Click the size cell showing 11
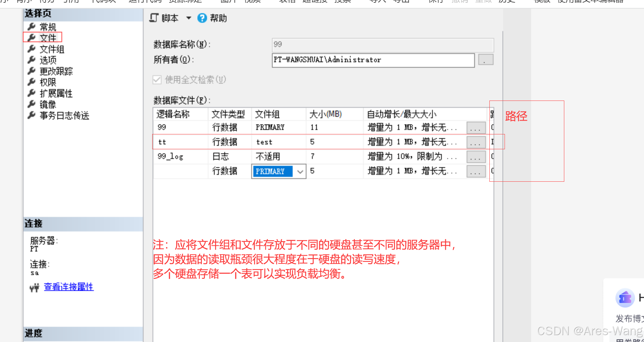 click(x=335, y=127)
